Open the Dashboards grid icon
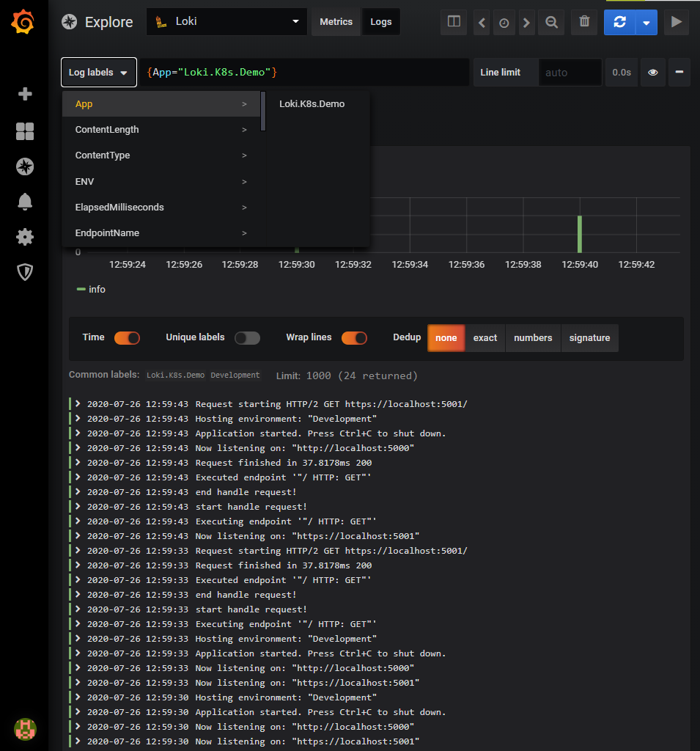700x751 pixels. [x=25, y=131]
